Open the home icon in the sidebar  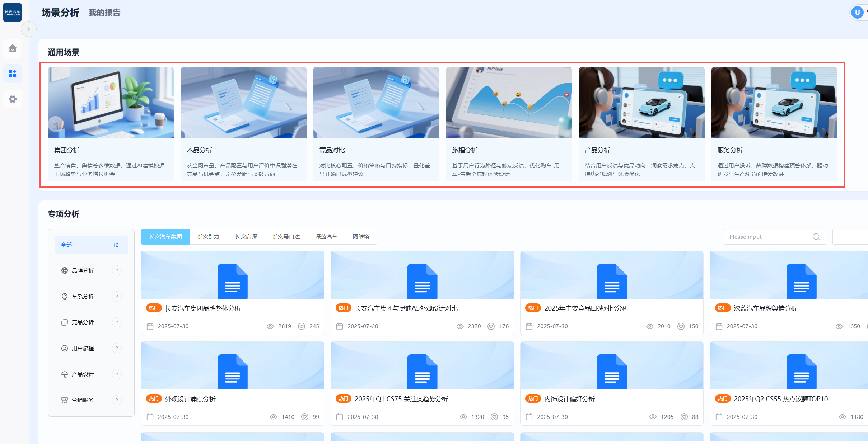[x=13, y=48]
